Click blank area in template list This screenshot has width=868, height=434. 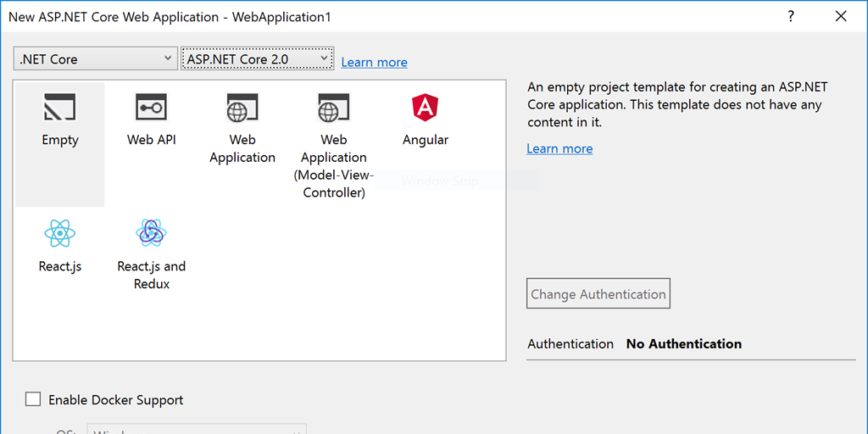click(339, 297)
